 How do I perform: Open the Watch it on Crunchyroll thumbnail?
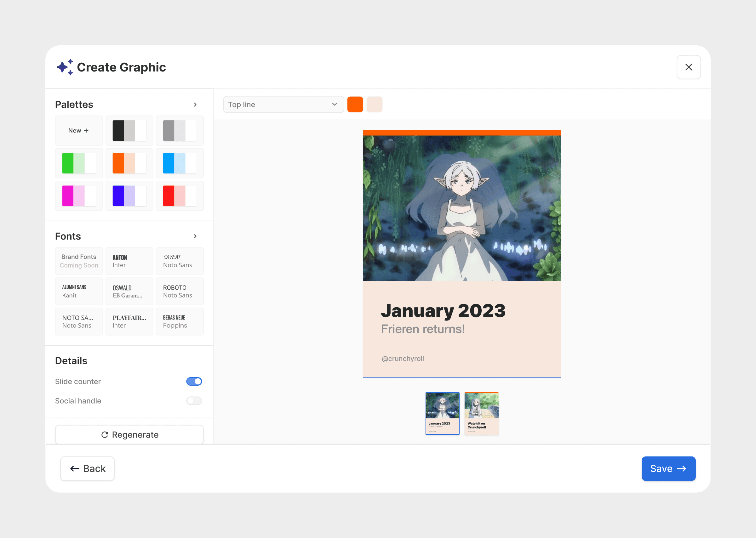pyautogui.click(x=481, y=413)
